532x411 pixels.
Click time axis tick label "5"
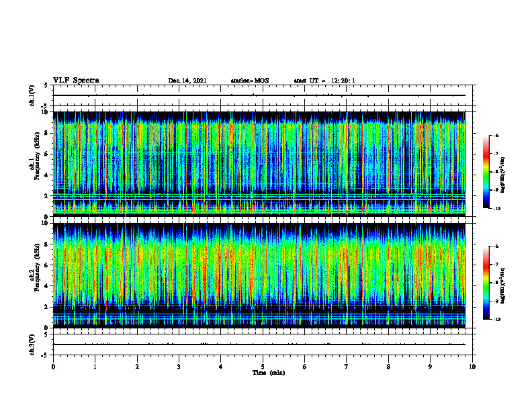pos(263,367)
